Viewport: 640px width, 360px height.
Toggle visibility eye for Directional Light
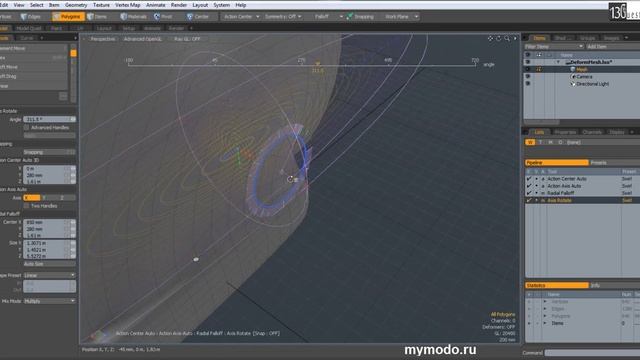(527, 84)
